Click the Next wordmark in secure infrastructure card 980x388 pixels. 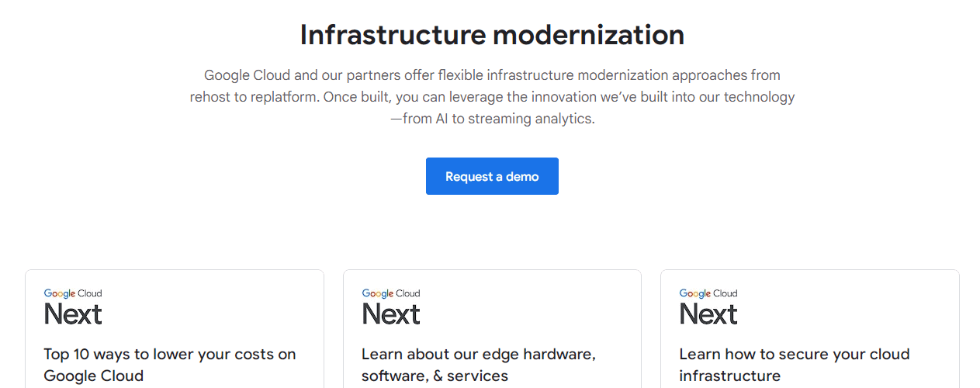[708, 314]
